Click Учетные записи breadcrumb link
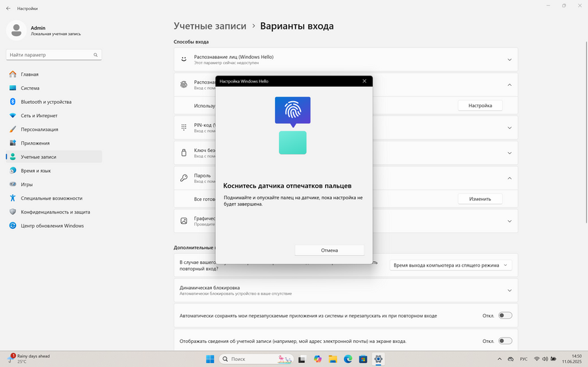Viewport: 588px width, 367px height. pos(210,26)
